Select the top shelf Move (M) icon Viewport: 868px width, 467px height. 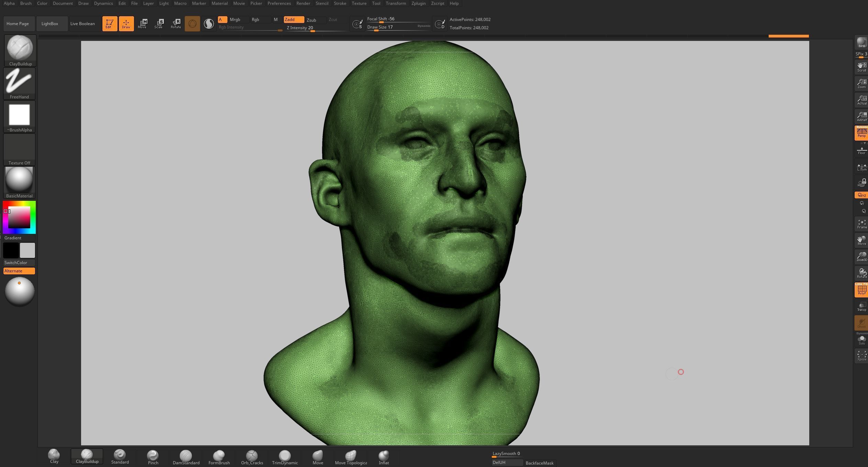[143, 24]
